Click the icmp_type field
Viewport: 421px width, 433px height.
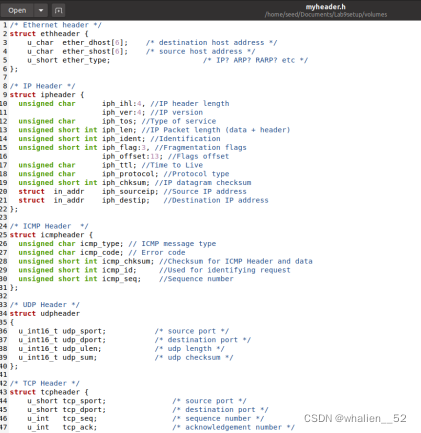pos(101,244)
